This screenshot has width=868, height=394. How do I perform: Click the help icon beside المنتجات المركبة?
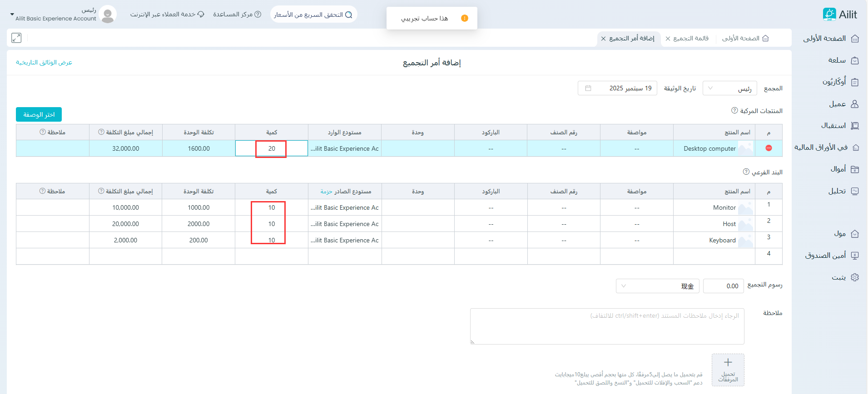(734, 110)
